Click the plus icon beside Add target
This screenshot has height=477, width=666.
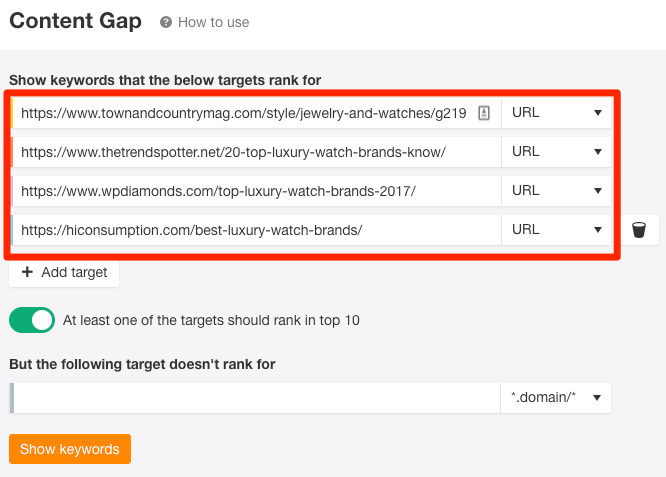pos(27,272)
